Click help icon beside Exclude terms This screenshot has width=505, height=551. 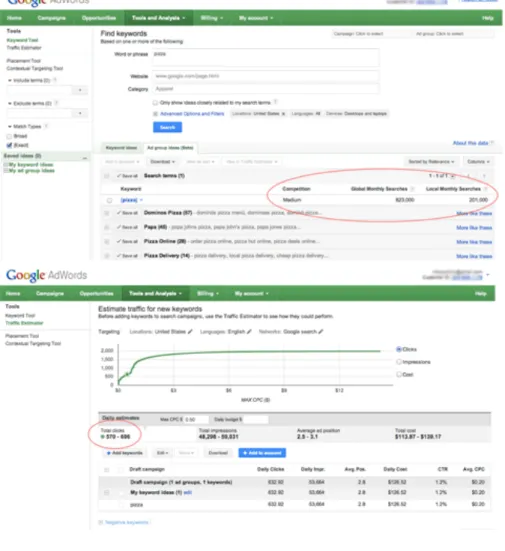[57, 103]
